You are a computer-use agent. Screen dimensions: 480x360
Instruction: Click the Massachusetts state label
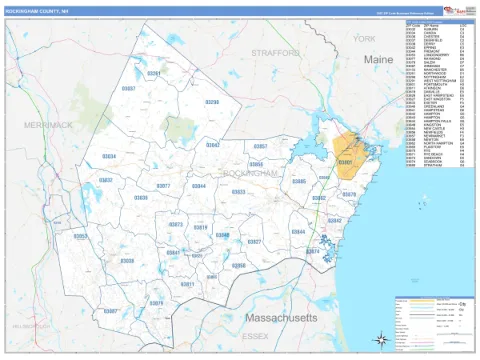click(x=281, y=318)
